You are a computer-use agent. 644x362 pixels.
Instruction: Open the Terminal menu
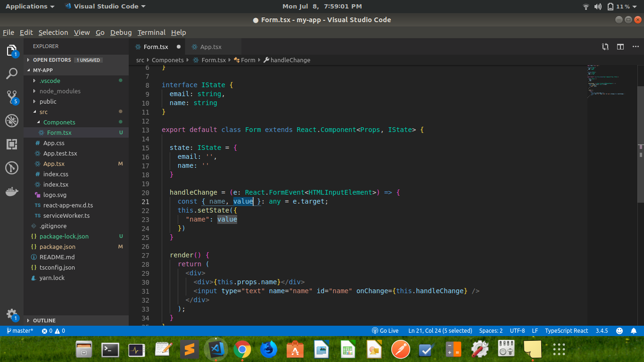tap(151, 33)
